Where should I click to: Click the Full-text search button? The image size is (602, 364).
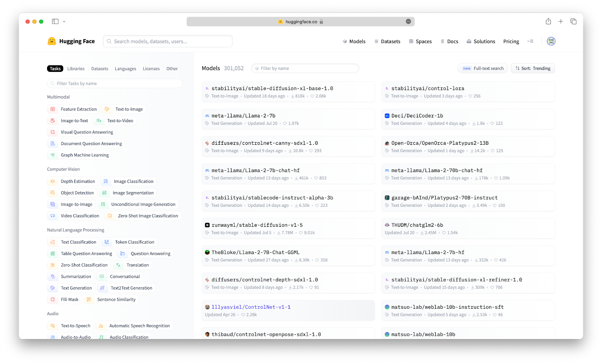tap(483, 68)
